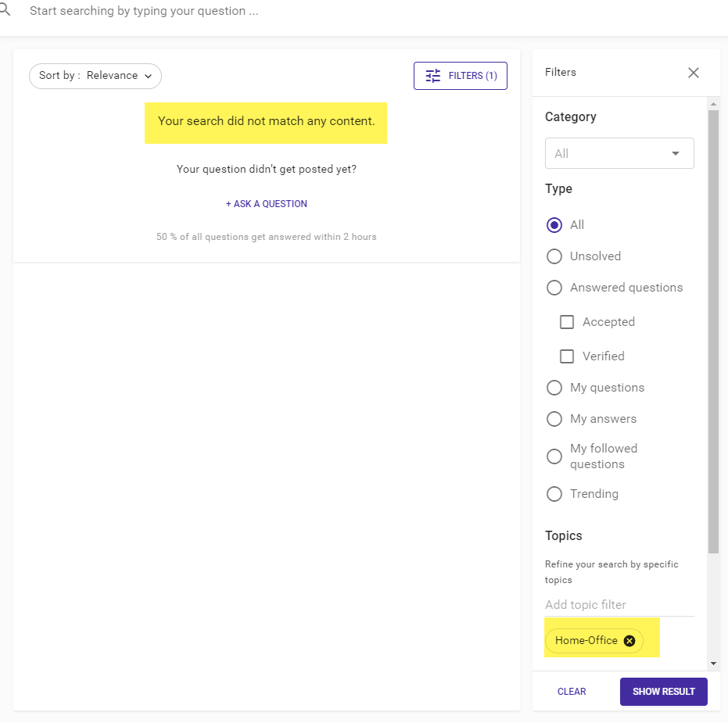This screenshot has width=728, height=723.
Task: Select the Unsolved radio button
Action: point(554,256)
